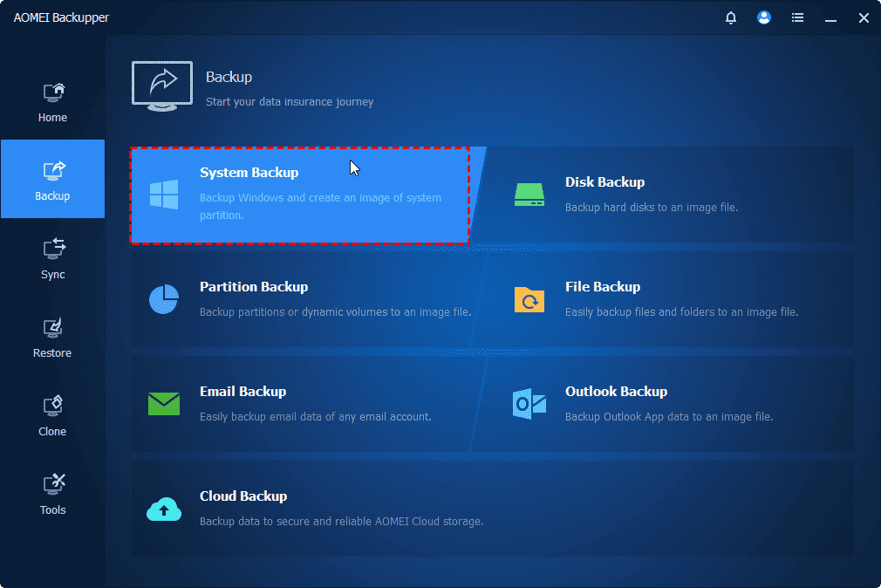Switch to the Sync tab
Image resolution: width=881 pixels, height=588 pixels.
[53, 258]
